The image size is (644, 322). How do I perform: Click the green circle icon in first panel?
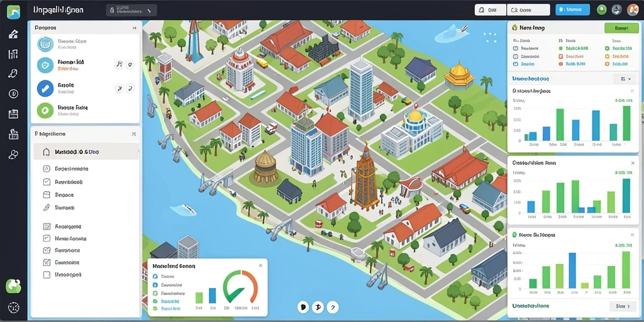pyautogui.click(x=45, y=111)
